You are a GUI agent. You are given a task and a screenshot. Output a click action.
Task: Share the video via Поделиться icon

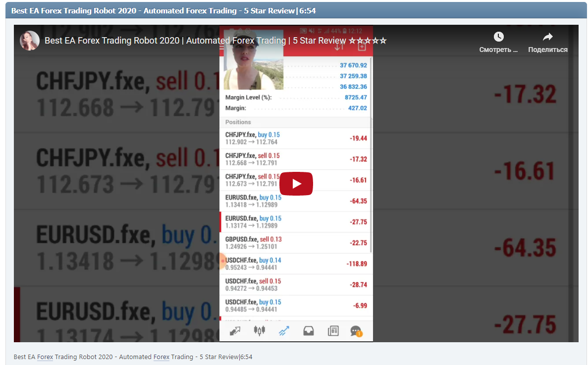pos(547,41)
